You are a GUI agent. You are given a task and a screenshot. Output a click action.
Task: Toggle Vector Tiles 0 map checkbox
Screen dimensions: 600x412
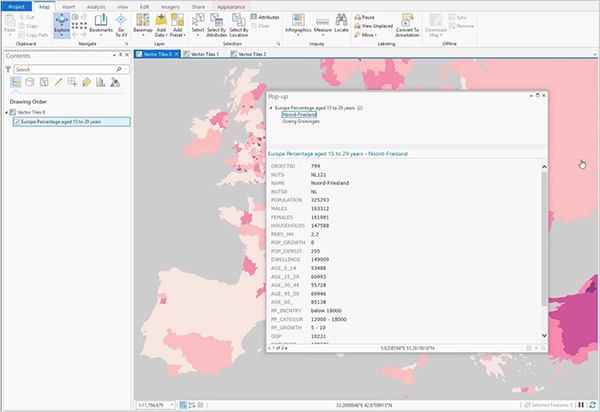tap(14, 113)
